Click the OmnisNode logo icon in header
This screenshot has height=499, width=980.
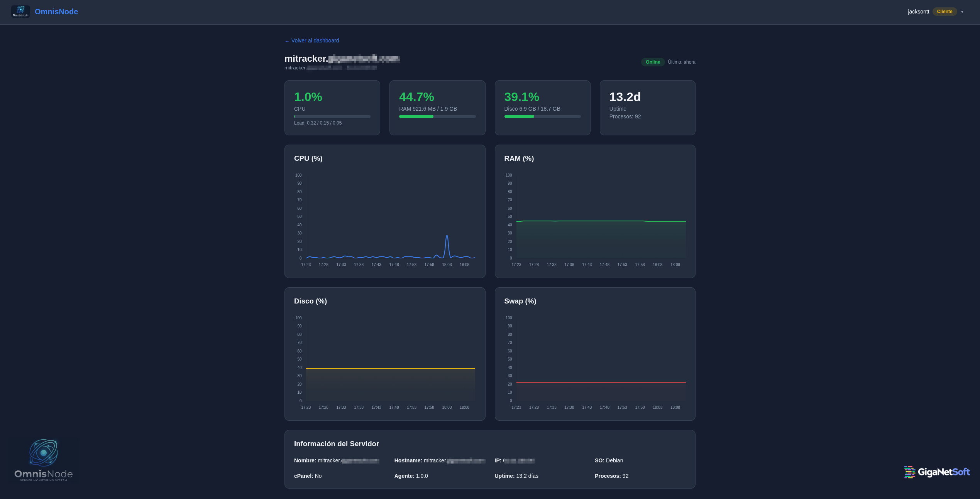point(20,12)
